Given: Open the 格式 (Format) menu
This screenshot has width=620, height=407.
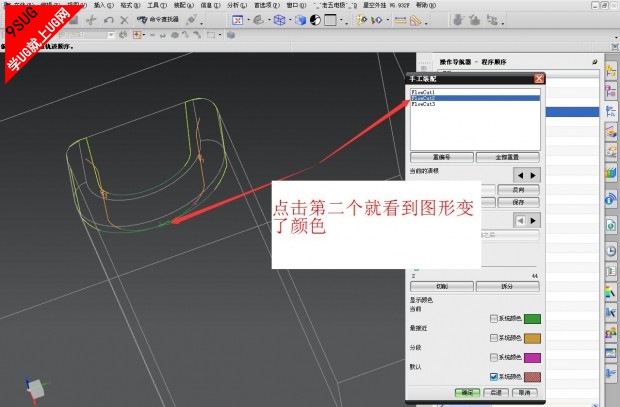Looking at the screenshot, I should click(130, 6).
